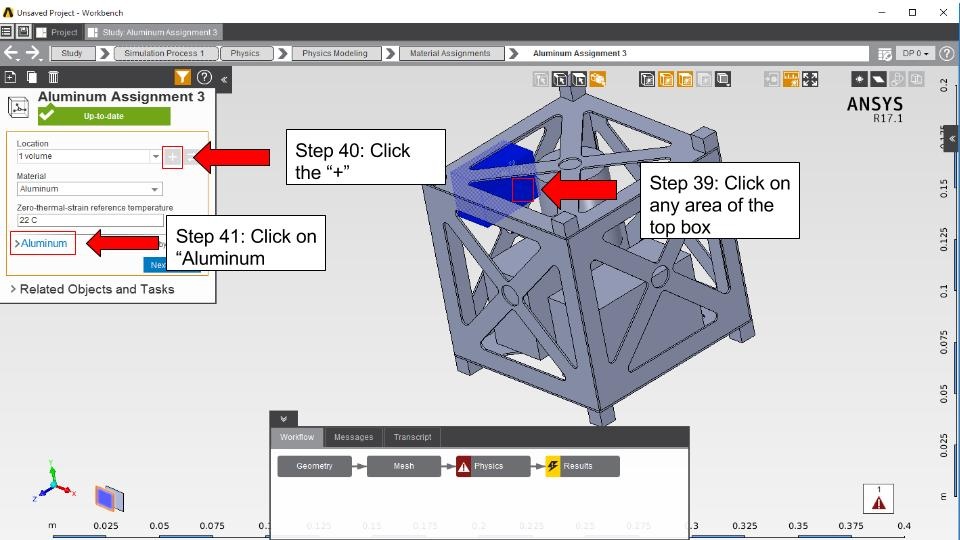Click the XYZ orientation triad

point(53,481)
